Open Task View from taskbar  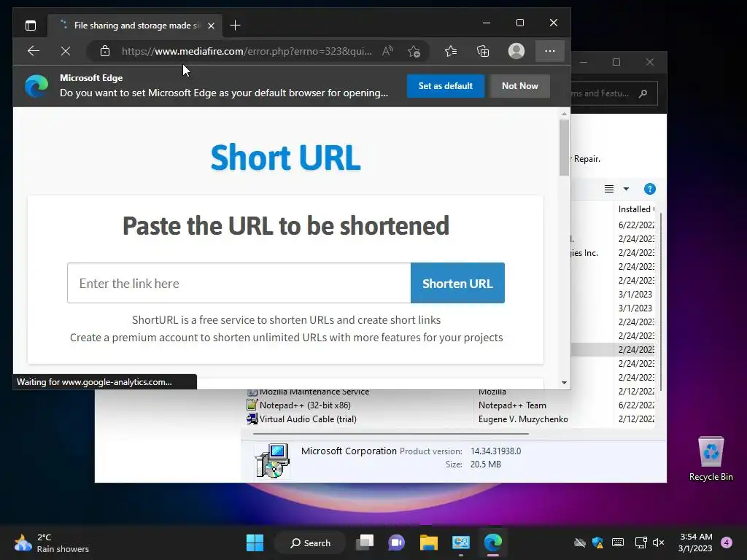tap(365, 542)
